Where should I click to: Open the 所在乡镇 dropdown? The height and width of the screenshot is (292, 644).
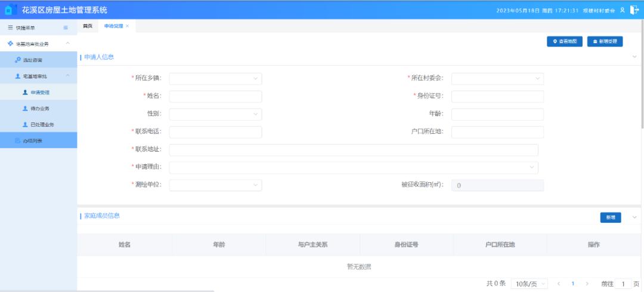pos(215,78)
